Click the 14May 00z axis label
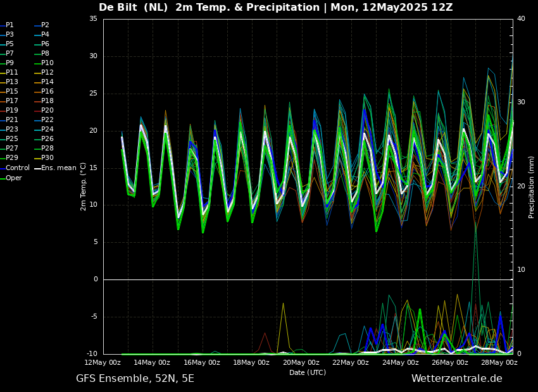 [151, 362]
